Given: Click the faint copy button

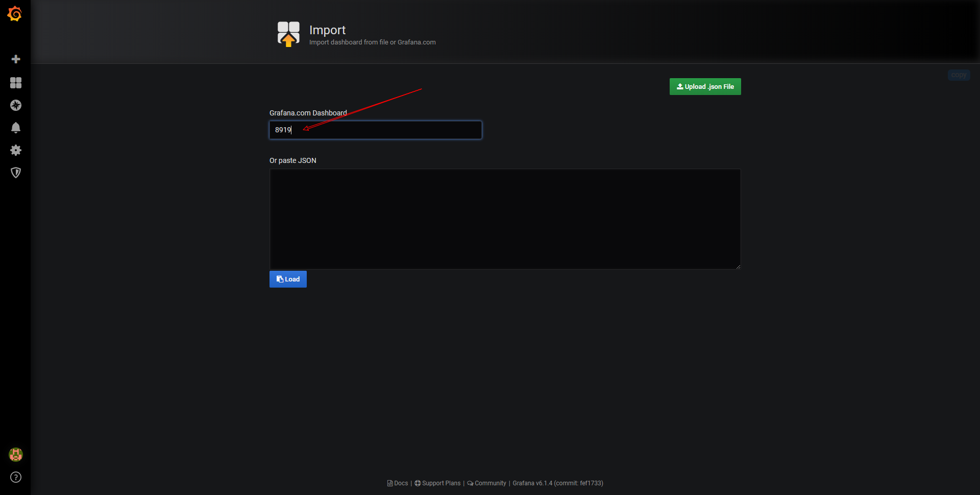Looking at the screenshot, I should tap(959, 75).
